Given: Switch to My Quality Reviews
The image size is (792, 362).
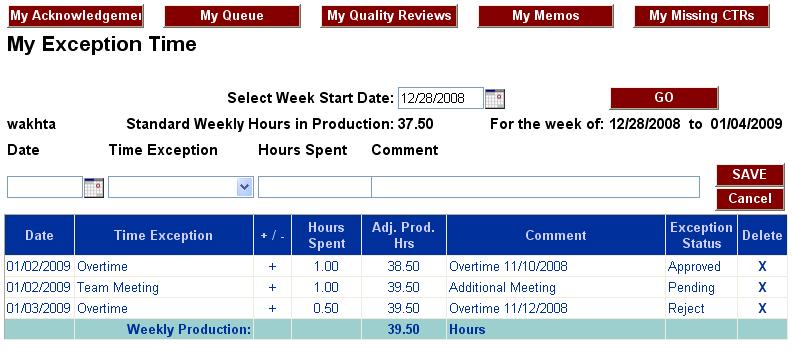Looking at the screenshot, I should 389,16.
